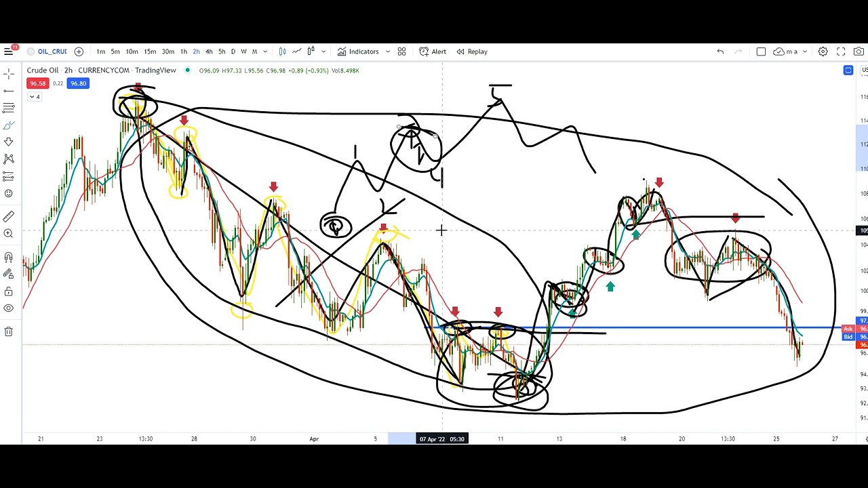868x488 pixels.
Task: Choose the 1h timeframe
Action: click(183, 52)
